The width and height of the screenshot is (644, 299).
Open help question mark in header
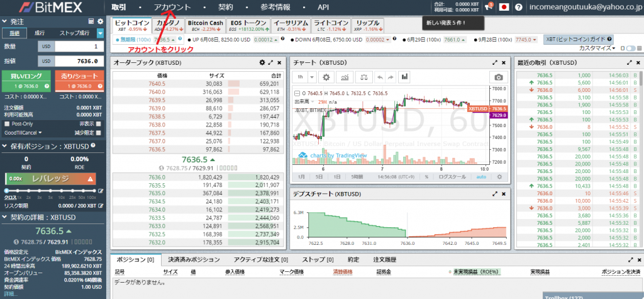coord(519,7)
